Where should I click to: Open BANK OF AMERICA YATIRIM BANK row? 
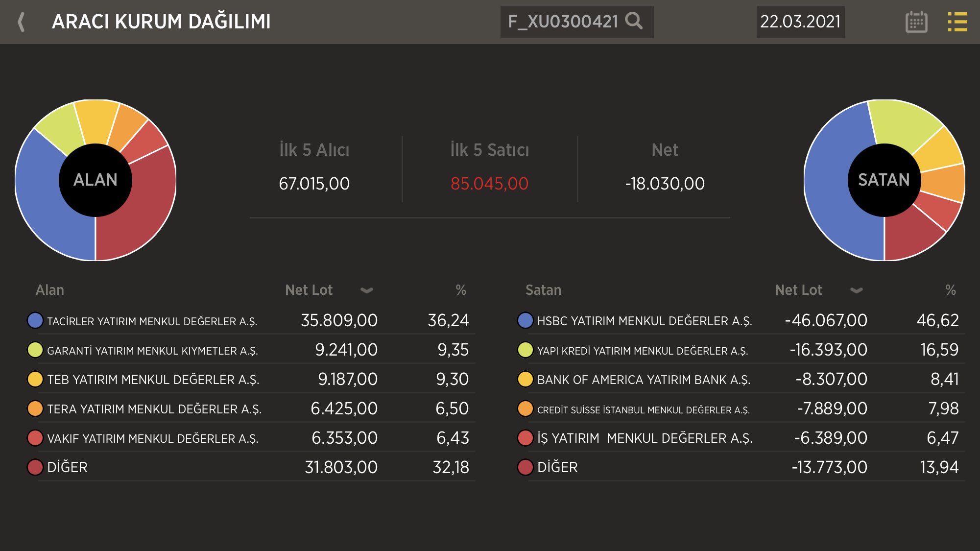643,380
